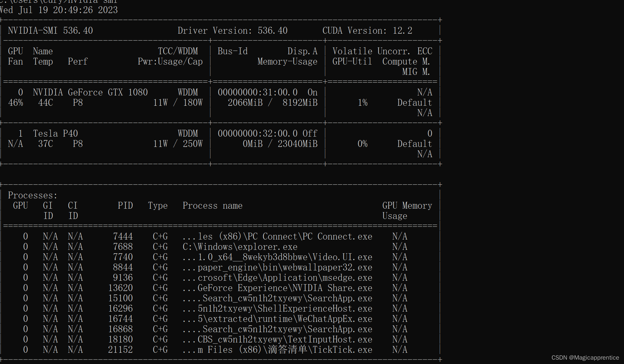Screen dimensions: 624x364
Task: Click PID 21152 in the process list
Action: [120, 350]
